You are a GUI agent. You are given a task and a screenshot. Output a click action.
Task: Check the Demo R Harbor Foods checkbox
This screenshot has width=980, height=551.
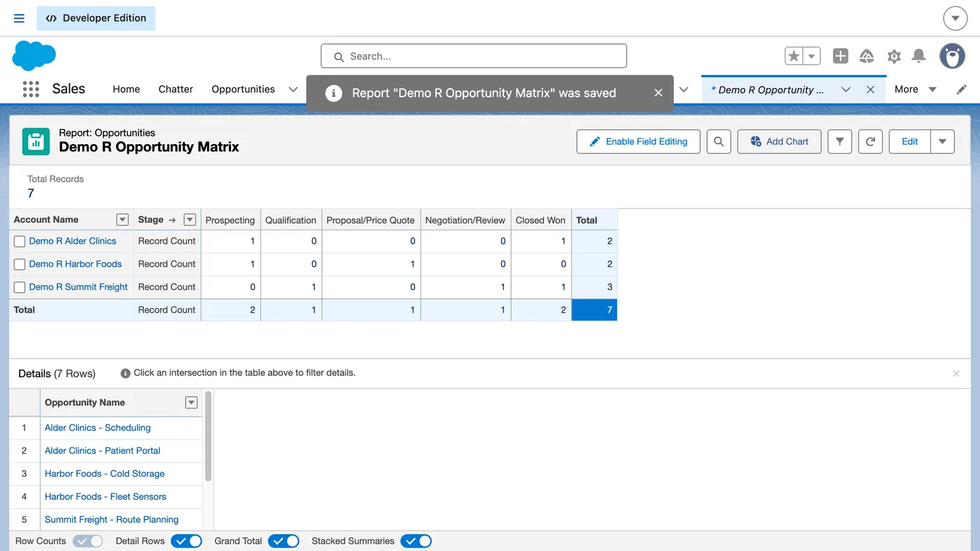point(20,265)
